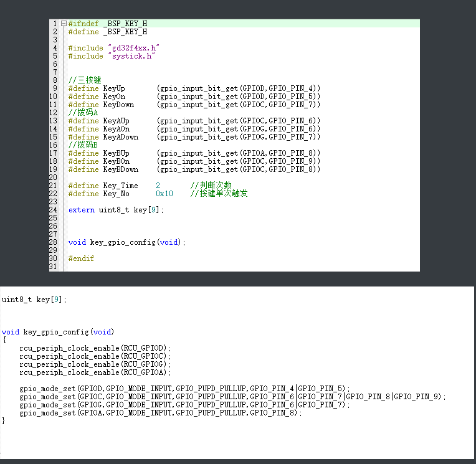476x464 pixels.
Task: Click GPIO_PIN_9 in the GPIOC mode line
Action: pos(416,397)
